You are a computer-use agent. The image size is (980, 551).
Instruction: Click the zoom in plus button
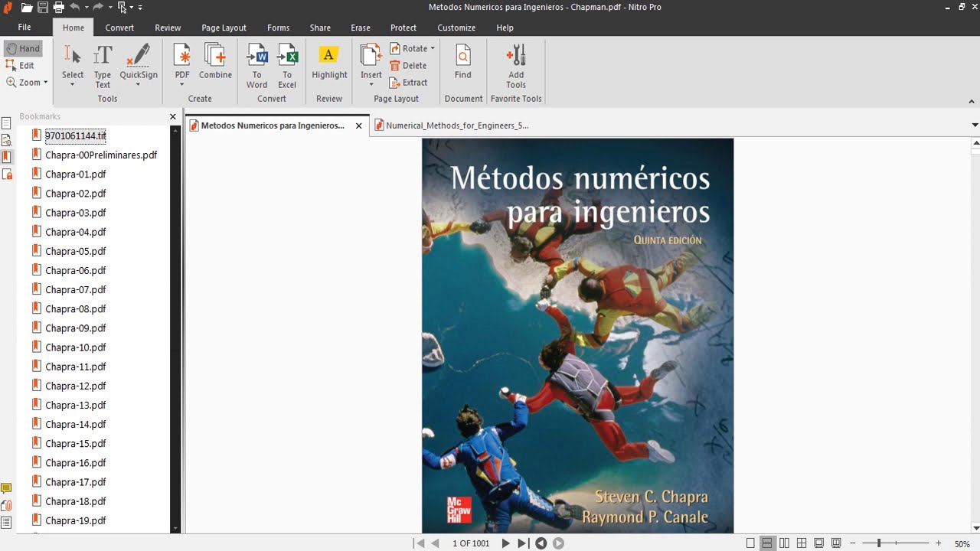[x=939, y=543]
